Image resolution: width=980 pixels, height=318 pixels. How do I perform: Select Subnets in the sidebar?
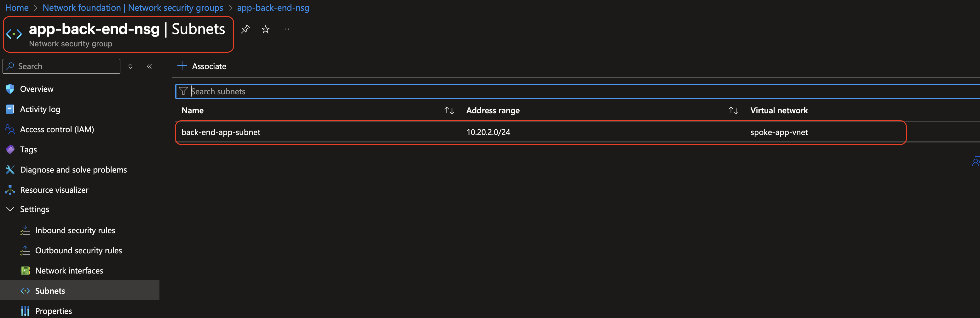coord(49,290)
